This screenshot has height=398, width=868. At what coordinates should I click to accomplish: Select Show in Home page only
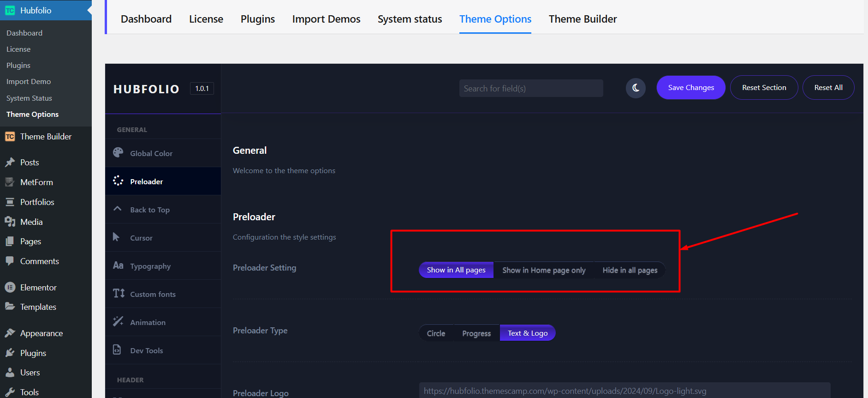(x=544, y=270)
